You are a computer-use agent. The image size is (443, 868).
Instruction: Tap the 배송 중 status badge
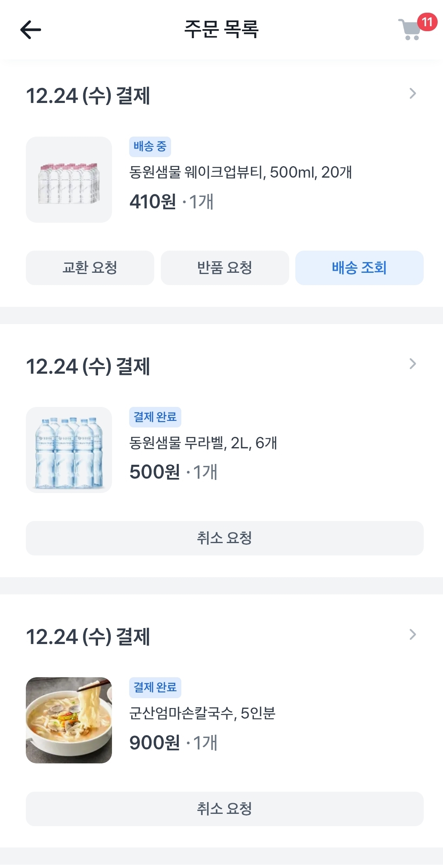pos(150,146)
